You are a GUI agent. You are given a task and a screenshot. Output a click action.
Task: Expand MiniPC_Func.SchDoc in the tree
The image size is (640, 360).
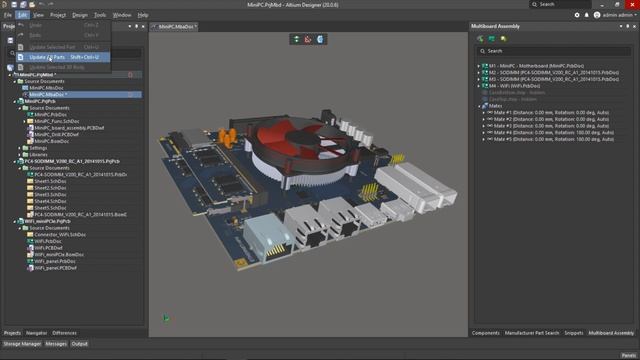click(x=24, y=121)
